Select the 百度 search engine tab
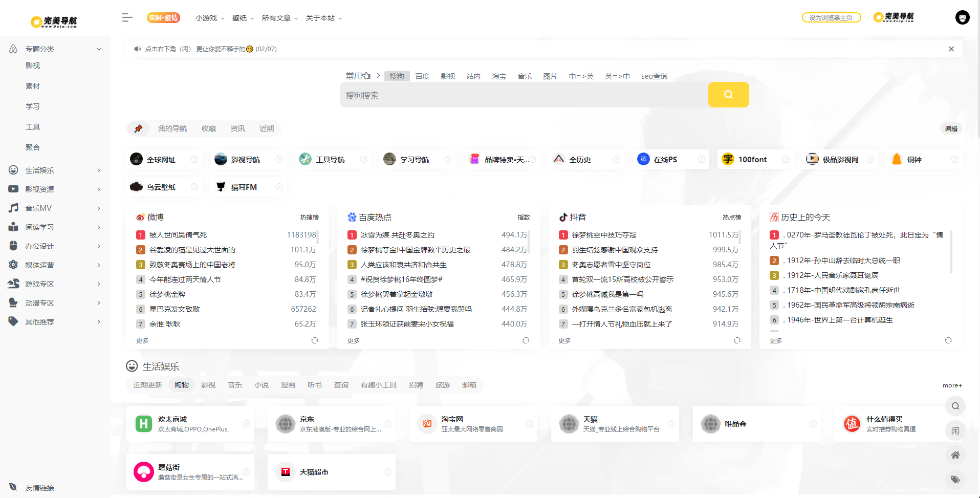The height and width of the screenshot is (498, 980). tap(422, 76)
